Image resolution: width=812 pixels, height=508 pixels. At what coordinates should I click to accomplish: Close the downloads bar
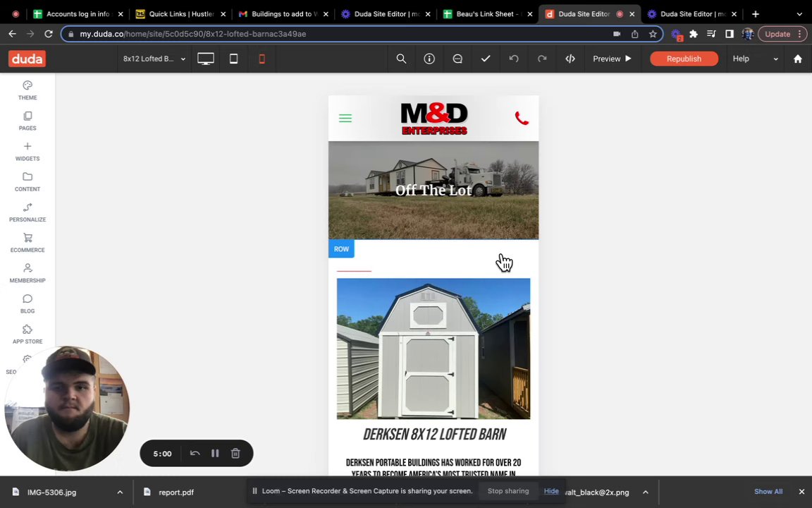801,491
